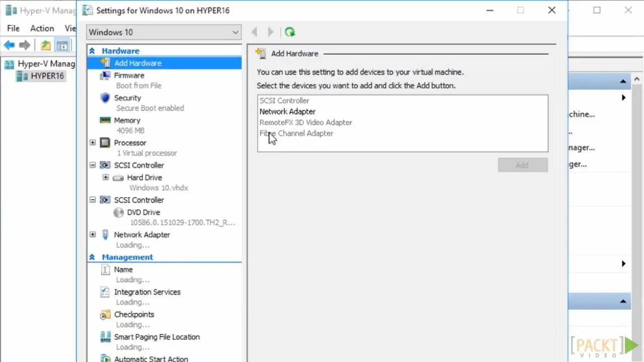
Task: Click Back arrow in Hyper-V Manager toolbar
Action: [x=9, y=46]
